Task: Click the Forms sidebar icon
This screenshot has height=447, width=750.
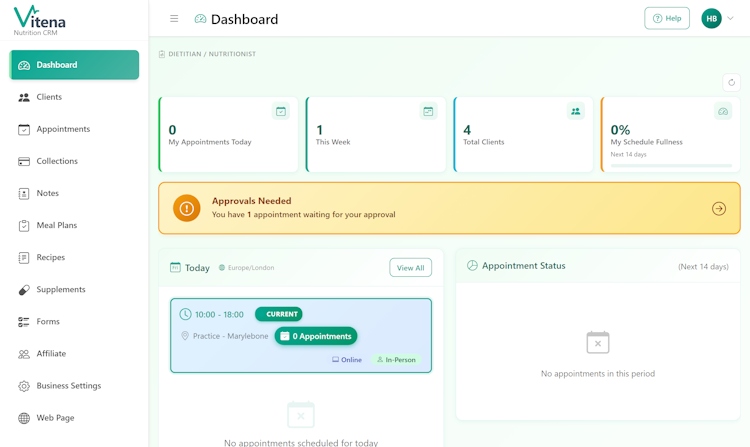Action: coord(24,322)
